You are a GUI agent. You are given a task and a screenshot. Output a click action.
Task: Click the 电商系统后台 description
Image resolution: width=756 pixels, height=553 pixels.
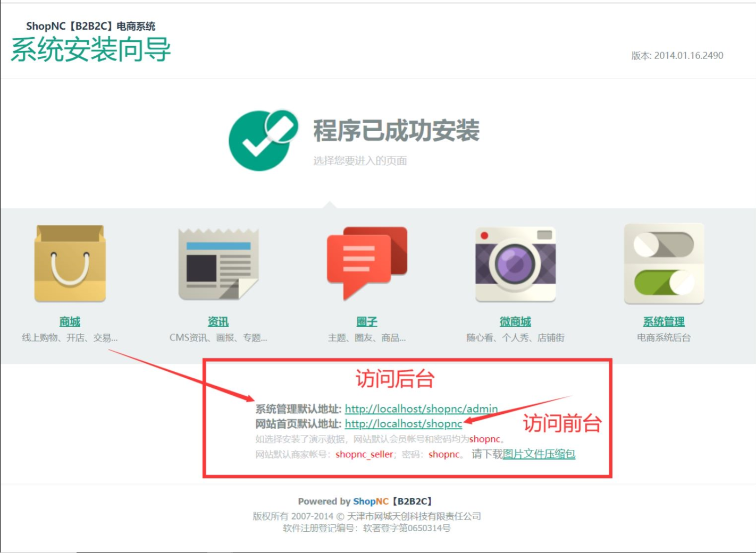pos(664,337)
